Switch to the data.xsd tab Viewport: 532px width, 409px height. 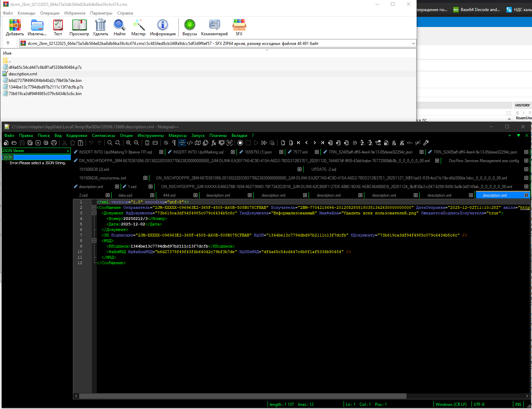pyautogui.click(x=125, y=195)
